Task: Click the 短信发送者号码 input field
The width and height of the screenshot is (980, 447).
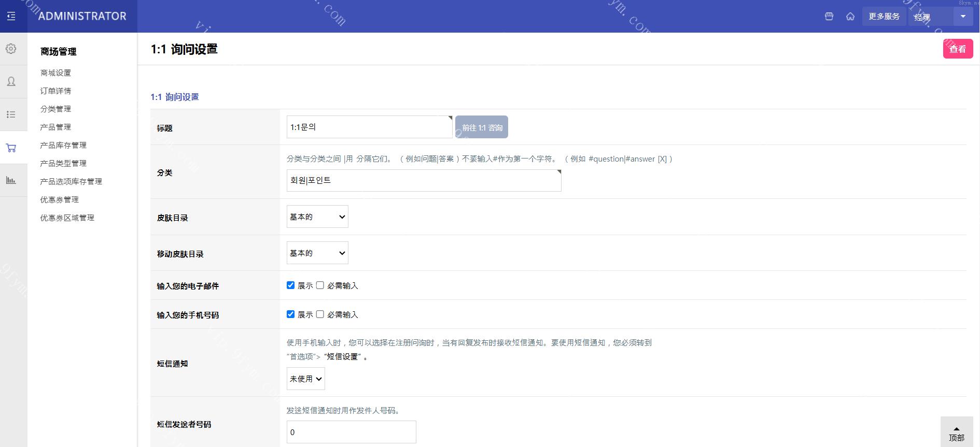Action: pyautogui.click(x=351, y=432)
